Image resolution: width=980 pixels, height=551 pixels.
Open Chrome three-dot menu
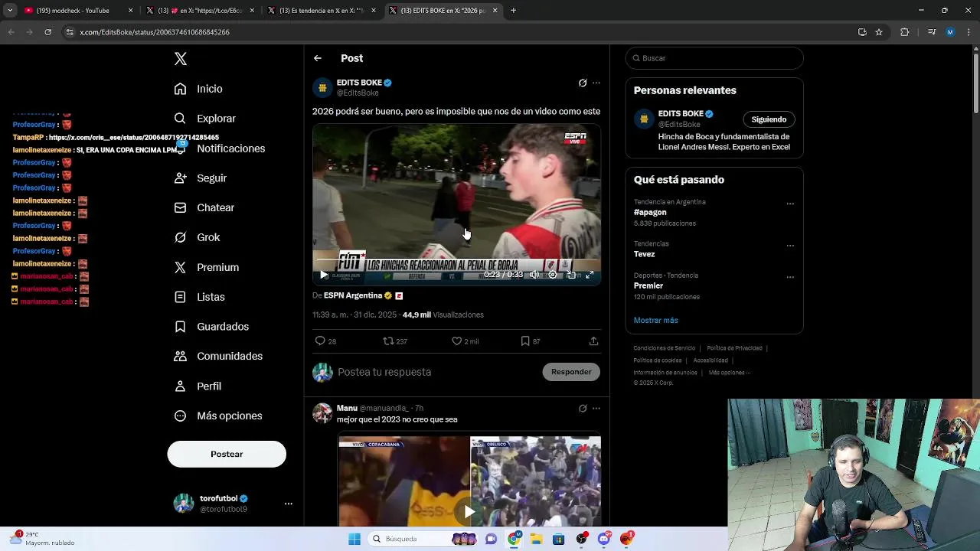tap(967, 32)
